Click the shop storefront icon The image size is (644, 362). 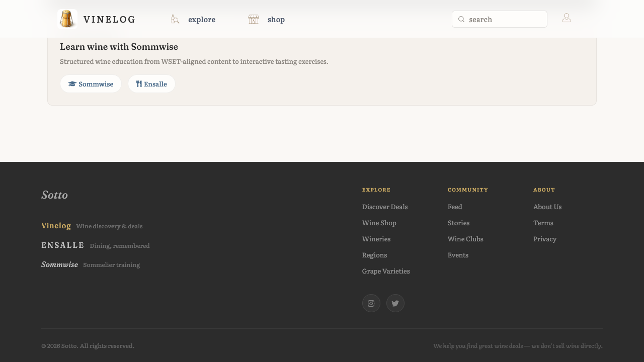[254, 19]
